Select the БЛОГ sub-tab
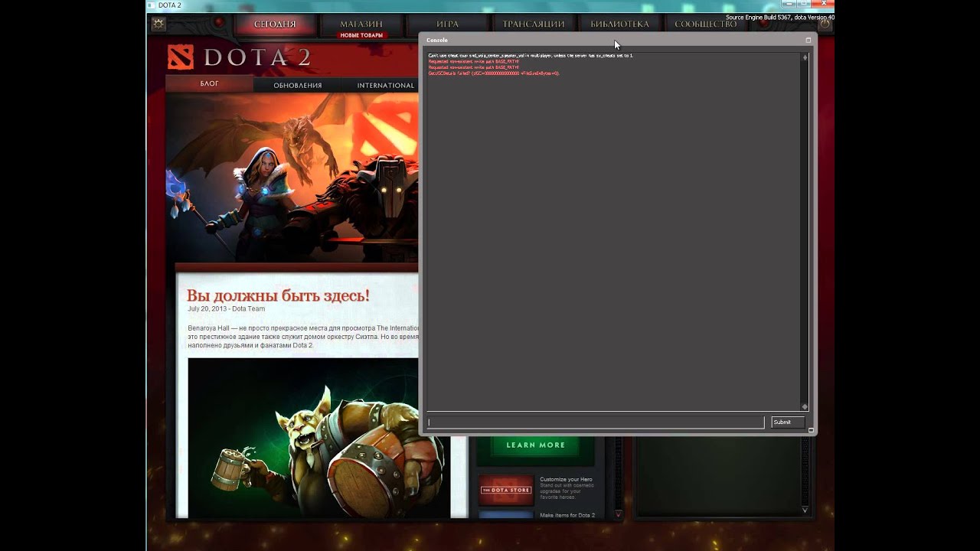 [210, 83]
